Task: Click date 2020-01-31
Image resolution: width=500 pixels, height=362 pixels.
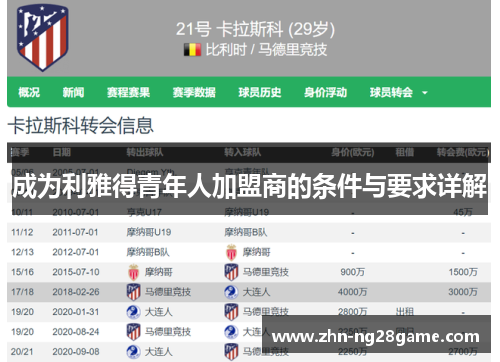Action: click(x=76, y=312)
